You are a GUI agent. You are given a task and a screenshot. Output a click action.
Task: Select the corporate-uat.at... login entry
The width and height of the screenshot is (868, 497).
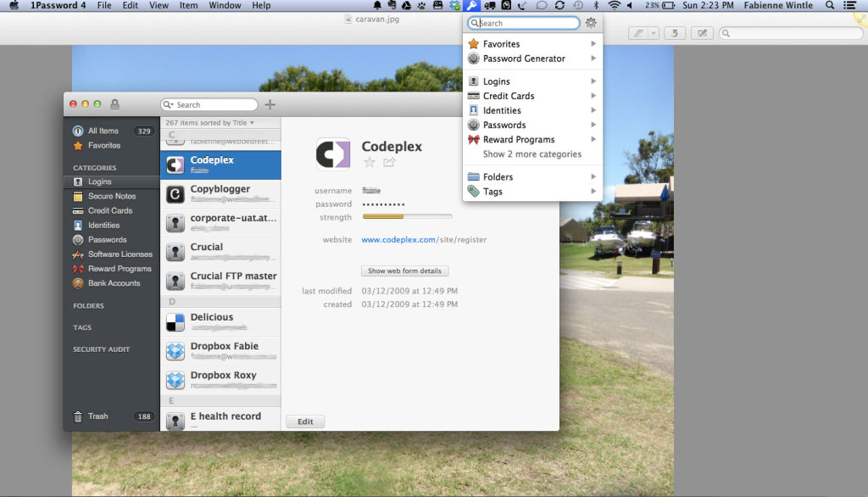(220, 223)
